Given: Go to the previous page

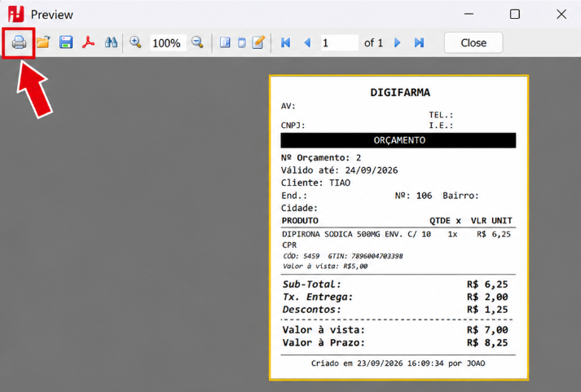Looking at the screenshot, I should coord(307,42).
